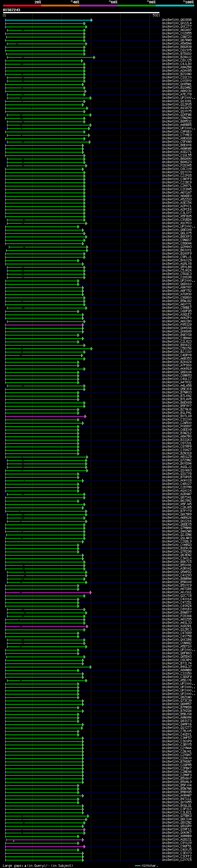Click hit label UniRef100_B4UL37
The height and width of the screenshot is (868, 197).
[177, 667]
